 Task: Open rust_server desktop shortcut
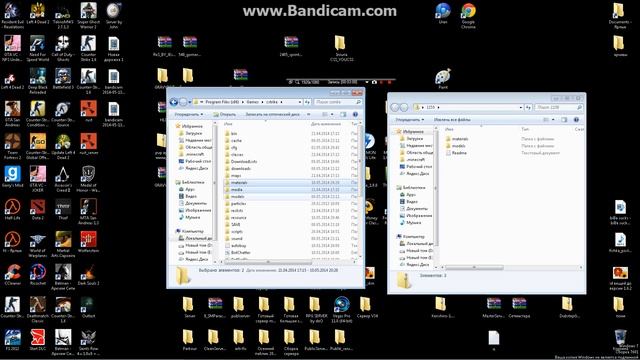[88, 144]
